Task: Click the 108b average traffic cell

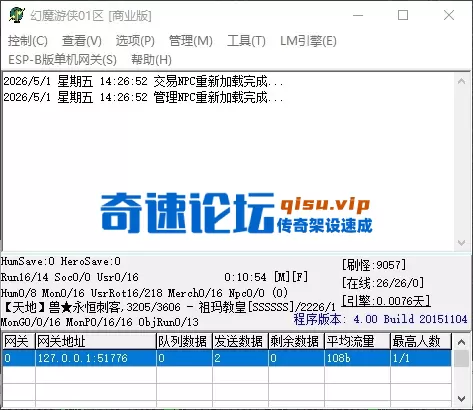Action: pyautogui.click(x=357, y=358)
